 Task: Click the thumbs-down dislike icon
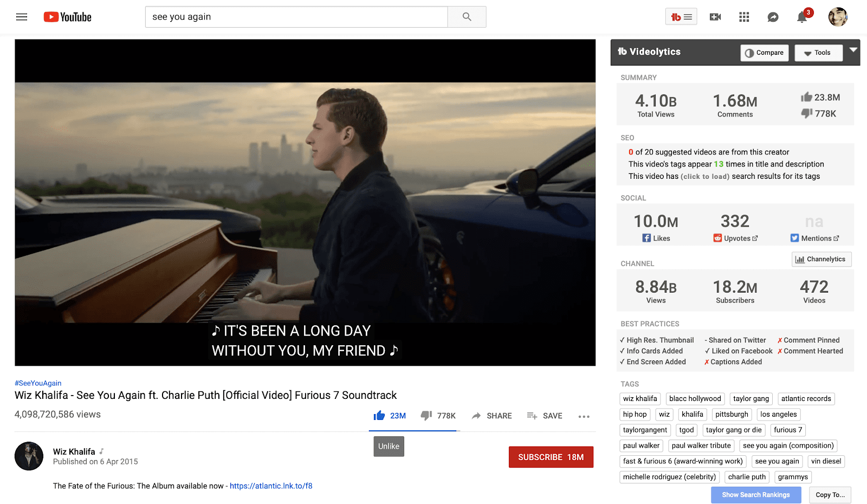pyautogui.click(x=426, y=416)
